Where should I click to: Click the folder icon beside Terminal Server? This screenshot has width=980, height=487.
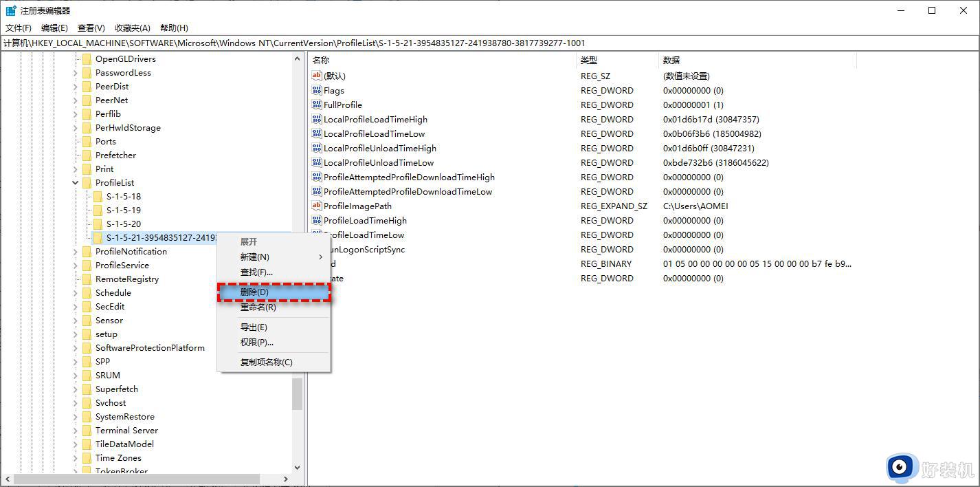click(87, 431)
